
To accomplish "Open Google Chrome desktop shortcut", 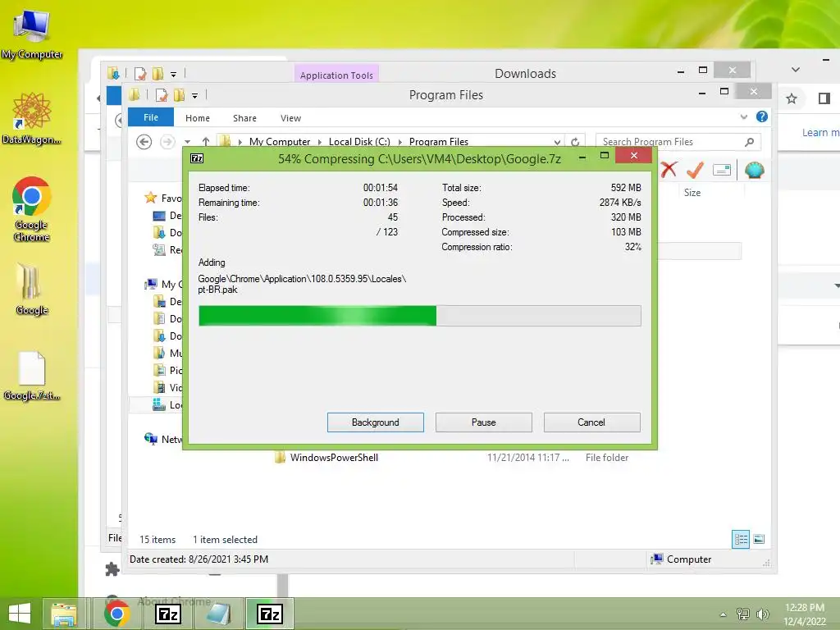I will pyautogui.click(x=32, y=209).
